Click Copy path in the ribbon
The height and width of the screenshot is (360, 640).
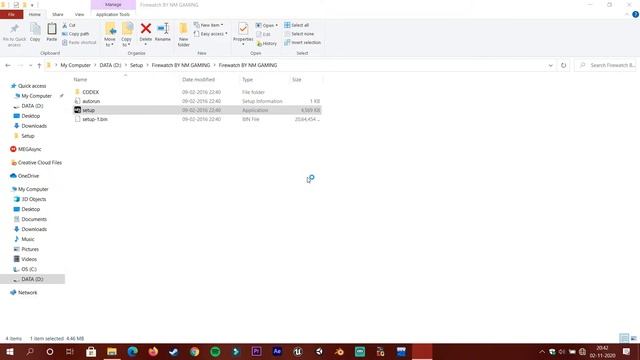pos(76,34)
